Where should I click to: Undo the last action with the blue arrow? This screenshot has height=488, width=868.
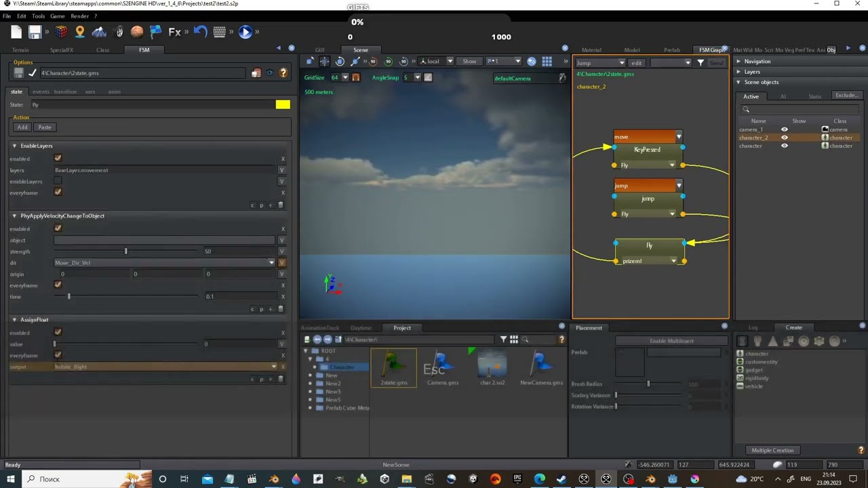click(200, 32)
